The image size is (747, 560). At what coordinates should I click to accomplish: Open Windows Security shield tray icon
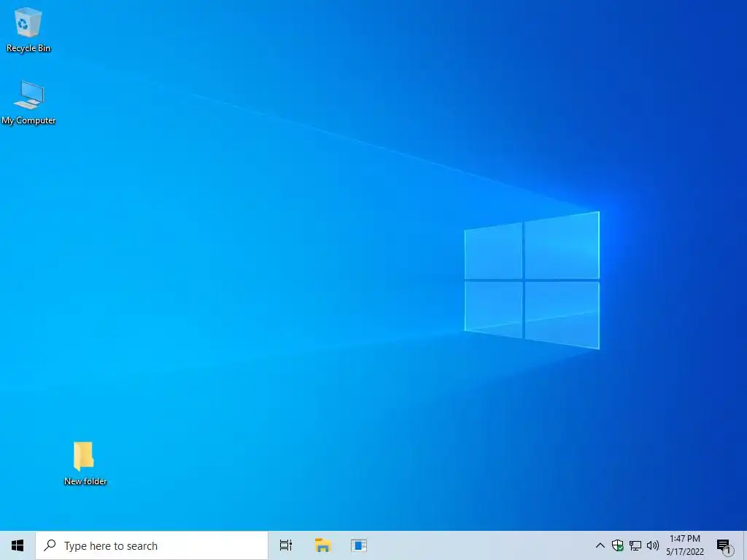[617, 545]
